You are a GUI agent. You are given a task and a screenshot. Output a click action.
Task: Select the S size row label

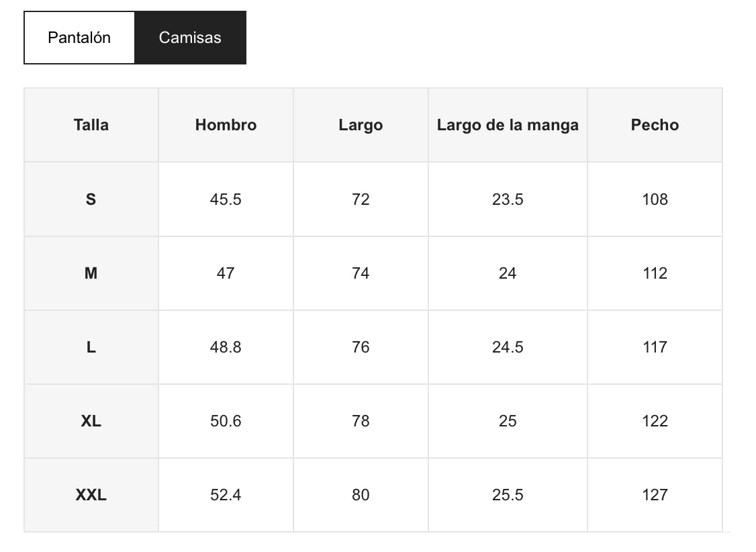[x=91, y=199]
